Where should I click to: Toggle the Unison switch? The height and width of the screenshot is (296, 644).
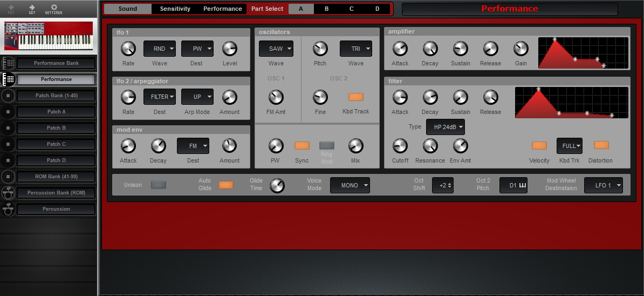point(159,185)
